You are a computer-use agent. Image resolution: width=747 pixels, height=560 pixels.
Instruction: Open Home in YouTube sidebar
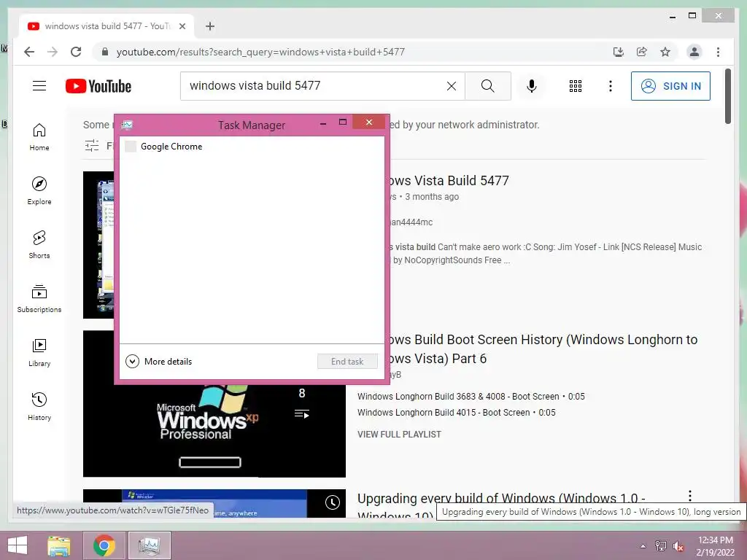39,137
